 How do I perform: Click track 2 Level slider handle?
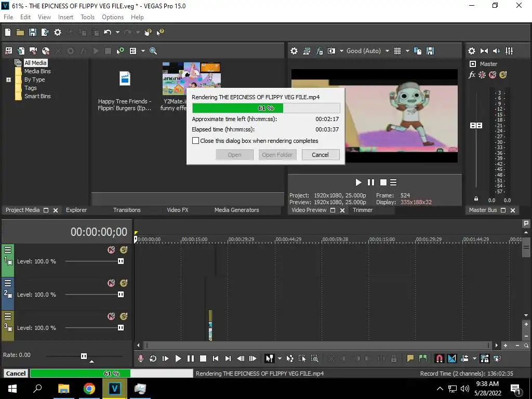coord(121,295)
